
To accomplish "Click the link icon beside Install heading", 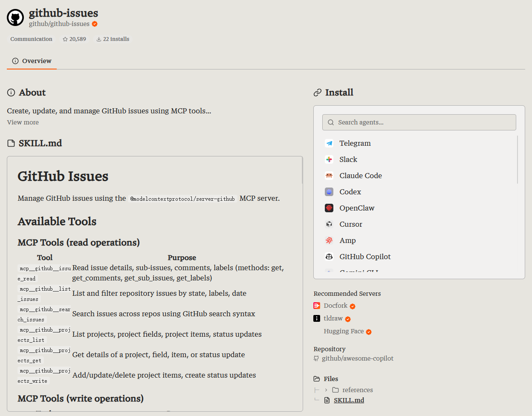I will point(318,92).
